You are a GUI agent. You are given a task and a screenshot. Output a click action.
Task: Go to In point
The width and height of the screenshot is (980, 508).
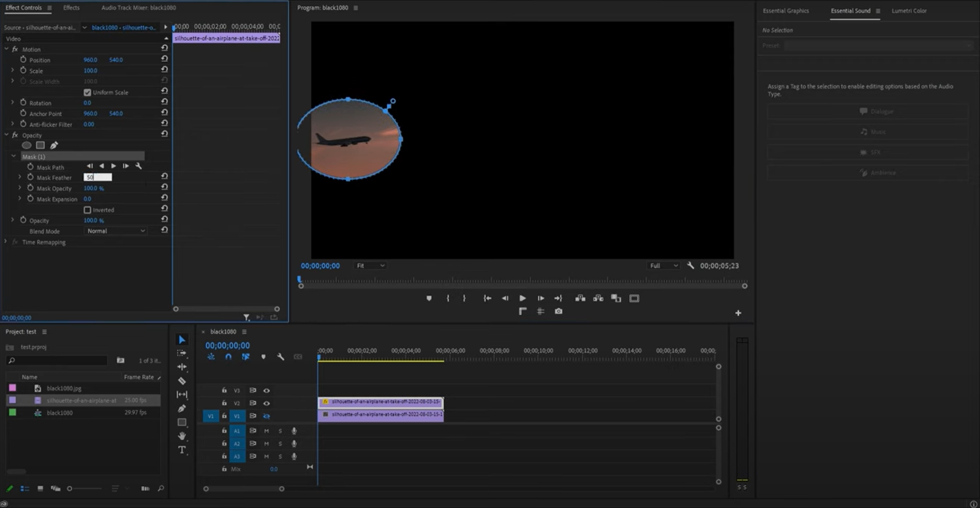tap(488, 299)
